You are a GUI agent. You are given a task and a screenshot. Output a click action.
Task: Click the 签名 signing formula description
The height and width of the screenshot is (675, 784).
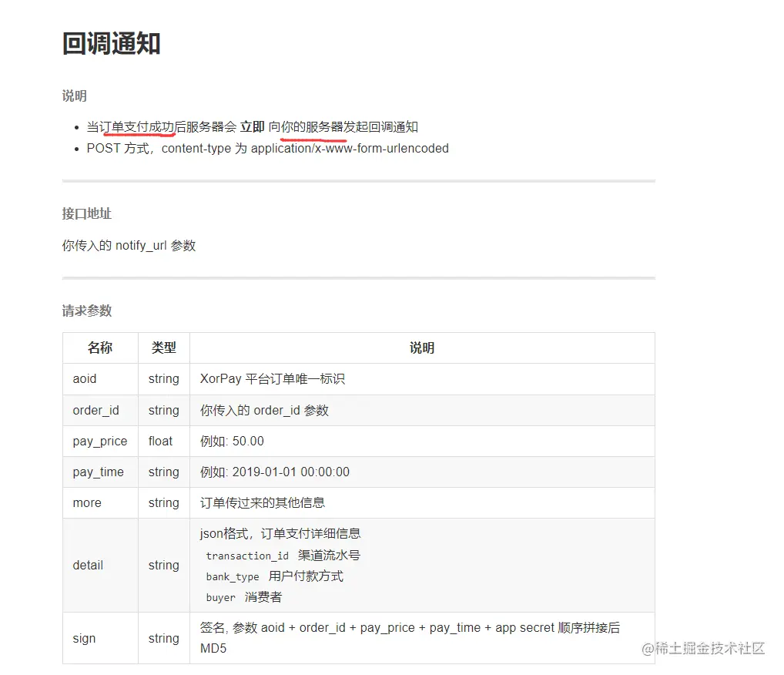(410, 638)
